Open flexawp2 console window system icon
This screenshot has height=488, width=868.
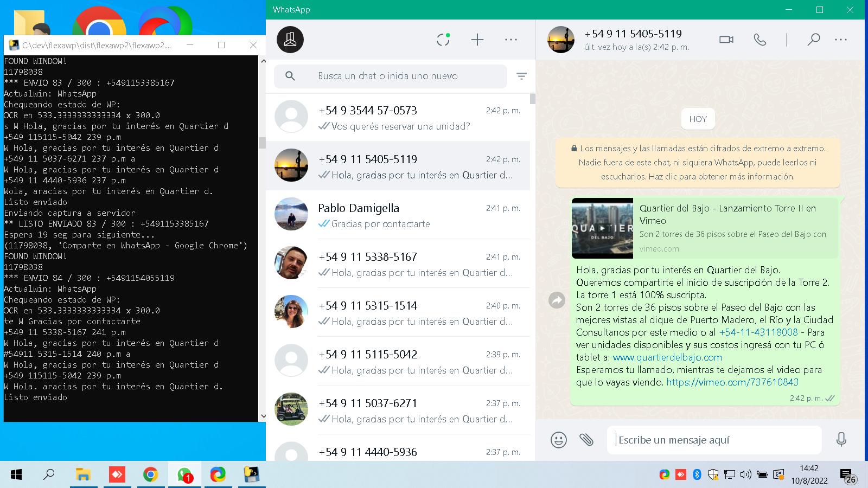(14, 45)
